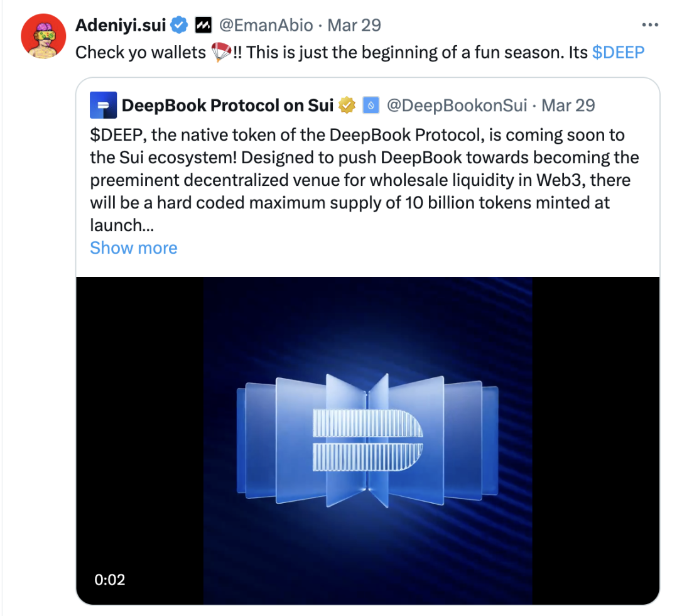Click the blue verified badge beside Adeniyi.sui
The image size is (677, 616).
click(x=179, y=26)
